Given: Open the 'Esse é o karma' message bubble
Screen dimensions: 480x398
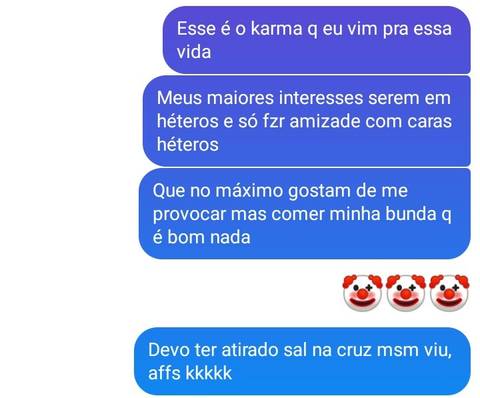Looking at the screenshot, I should coord(316,40).
